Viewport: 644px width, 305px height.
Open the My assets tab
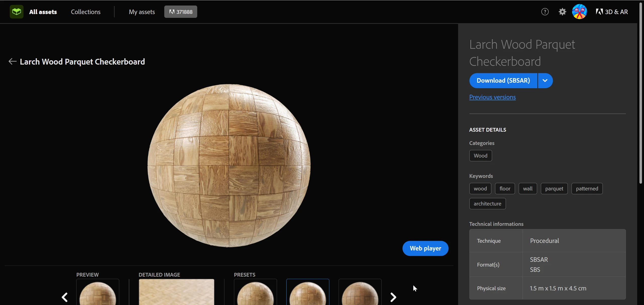pos(142,12)
